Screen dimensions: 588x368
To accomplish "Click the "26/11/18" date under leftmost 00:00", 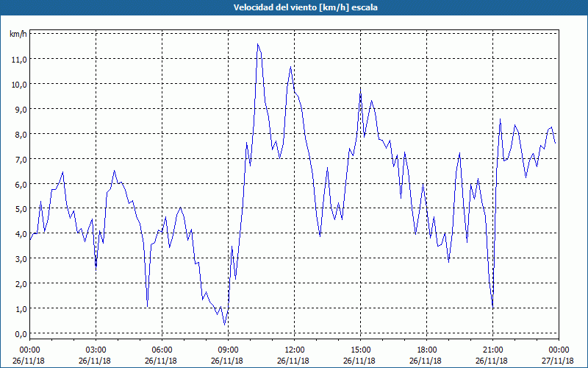I will (x=29, y=361).
